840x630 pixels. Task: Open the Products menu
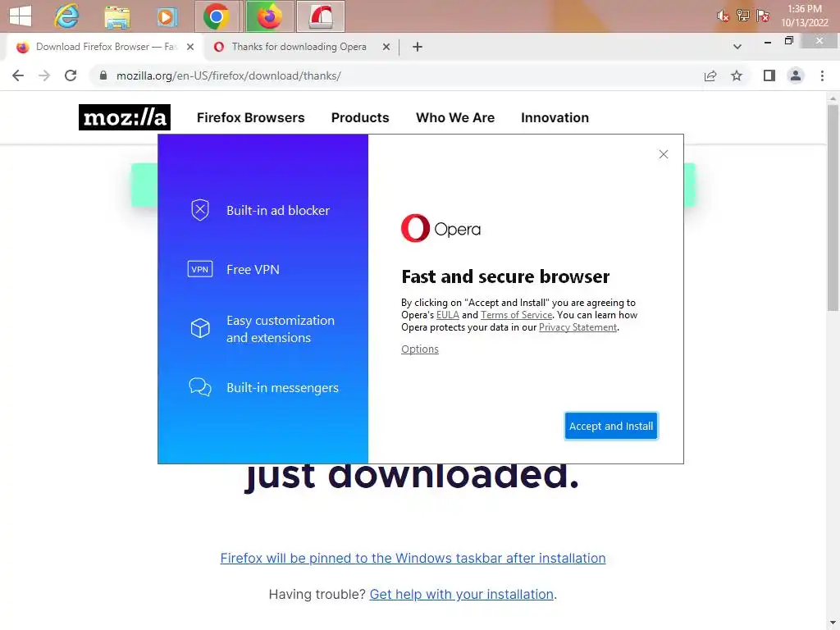(360, 118)
